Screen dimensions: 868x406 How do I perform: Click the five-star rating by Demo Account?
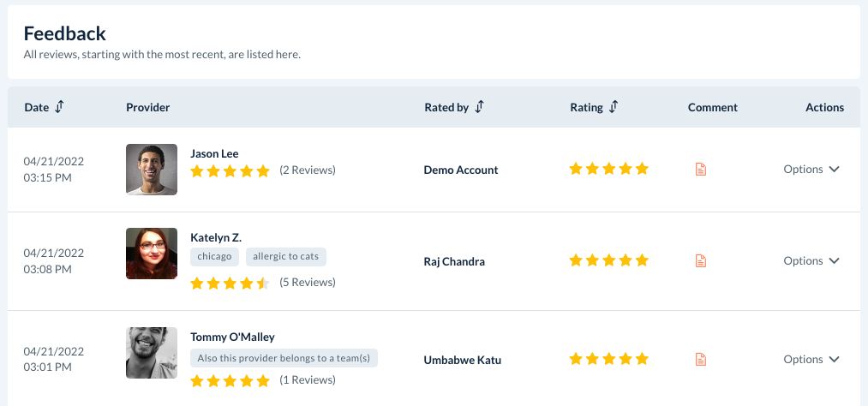[x=609, y=170]
